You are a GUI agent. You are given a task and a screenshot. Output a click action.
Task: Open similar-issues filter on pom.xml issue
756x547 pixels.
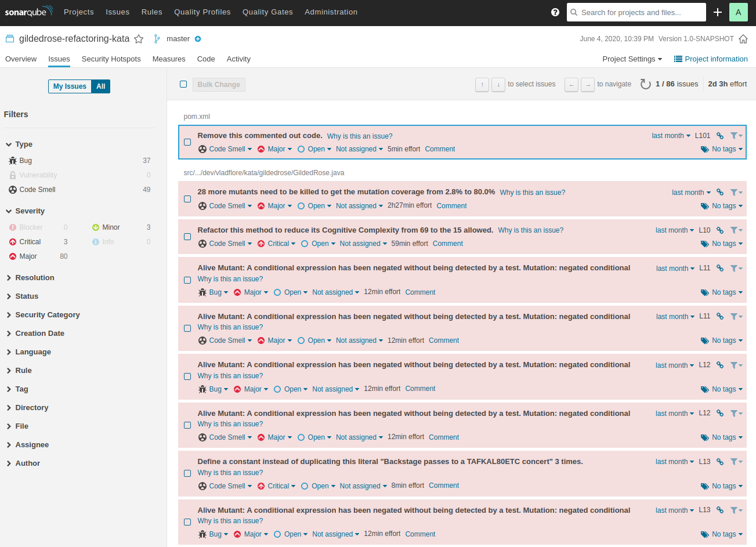point(736,136)
